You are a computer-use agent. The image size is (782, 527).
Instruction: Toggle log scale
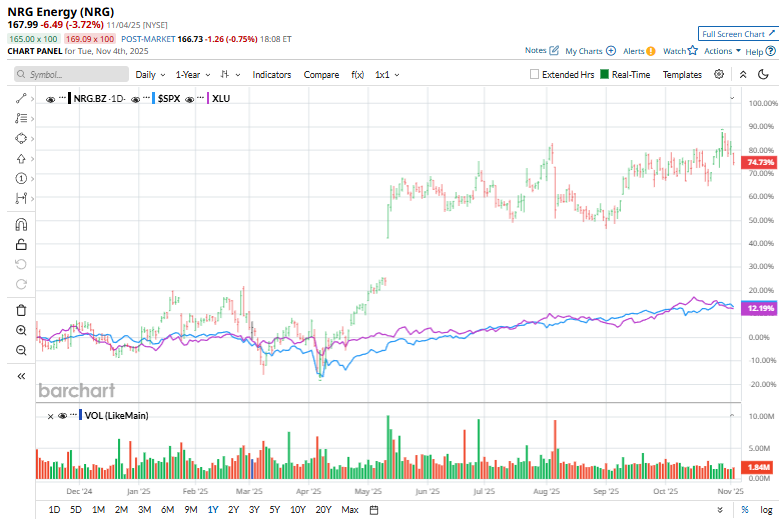pos(766,510)
